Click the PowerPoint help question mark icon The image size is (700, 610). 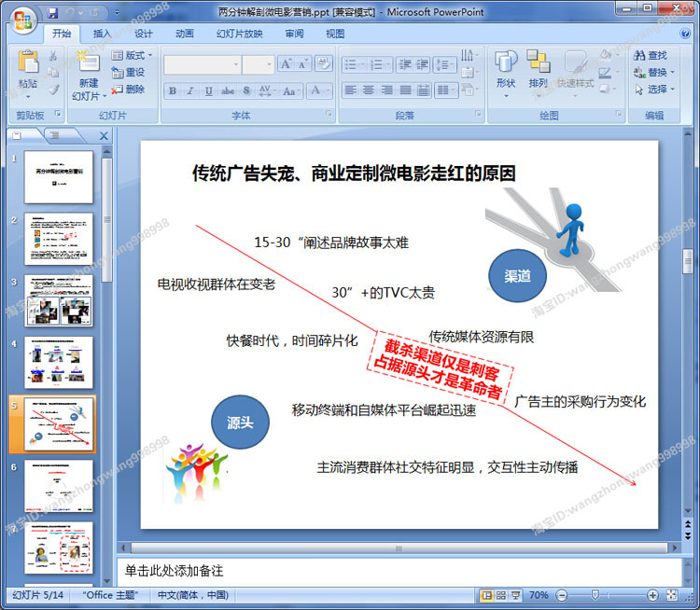685,34
